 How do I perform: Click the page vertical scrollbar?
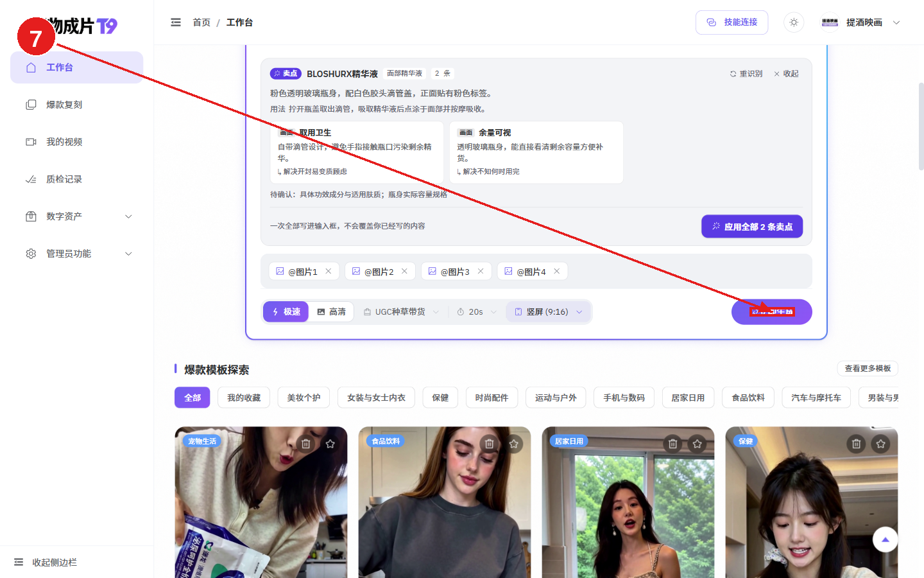(921, 127)
